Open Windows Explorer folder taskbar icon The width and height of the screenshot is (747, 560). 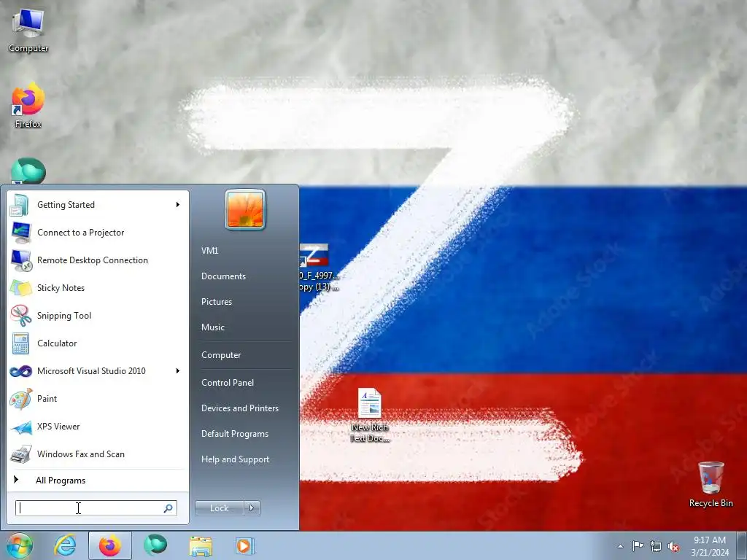click(201, 545)
